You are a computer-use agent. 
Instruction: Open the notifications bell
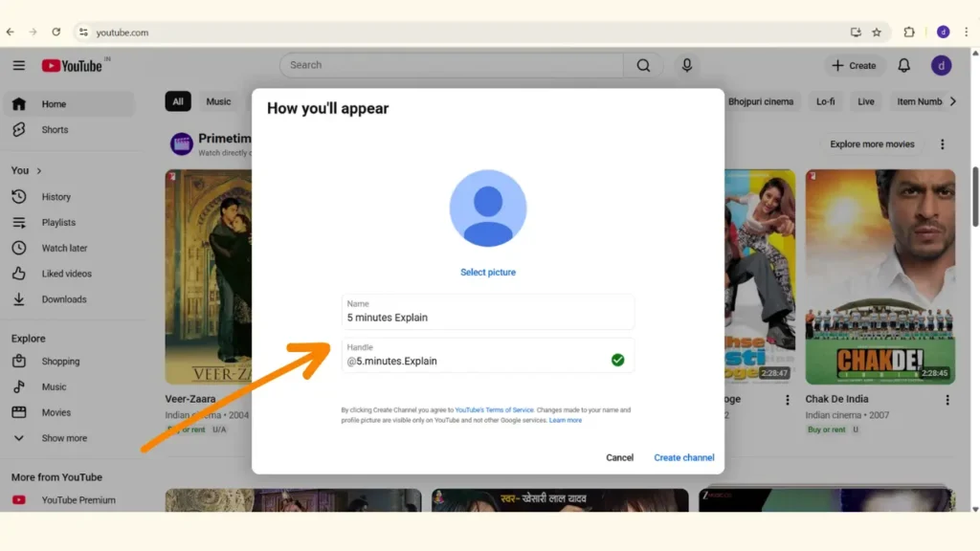(x=903, y=65)
